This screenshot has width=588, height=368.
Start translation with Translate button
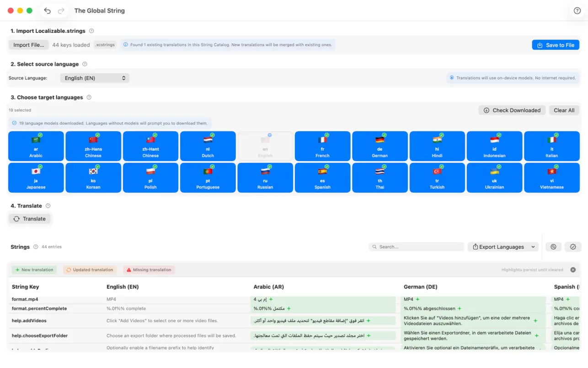30,219
